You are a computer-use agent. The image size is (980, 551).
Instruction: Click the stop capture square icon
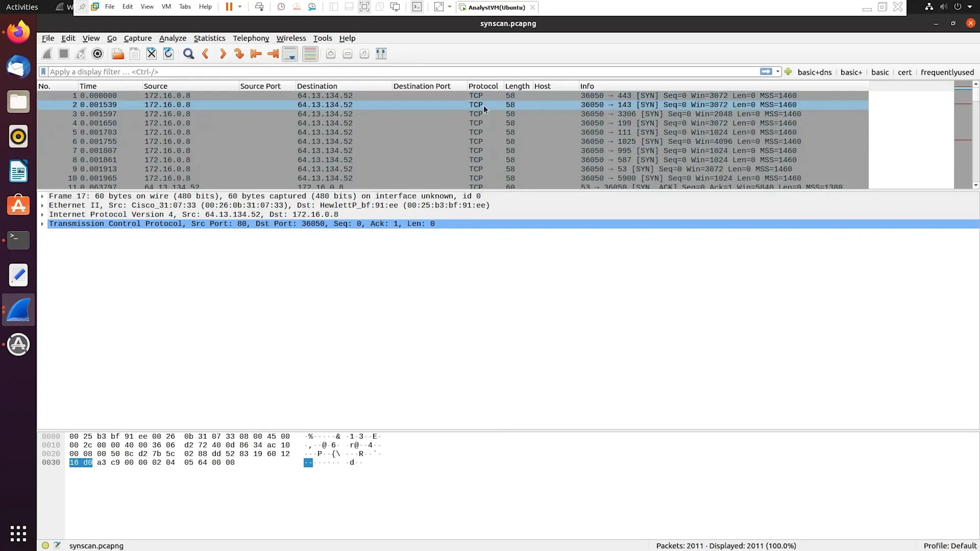point(64,54)
